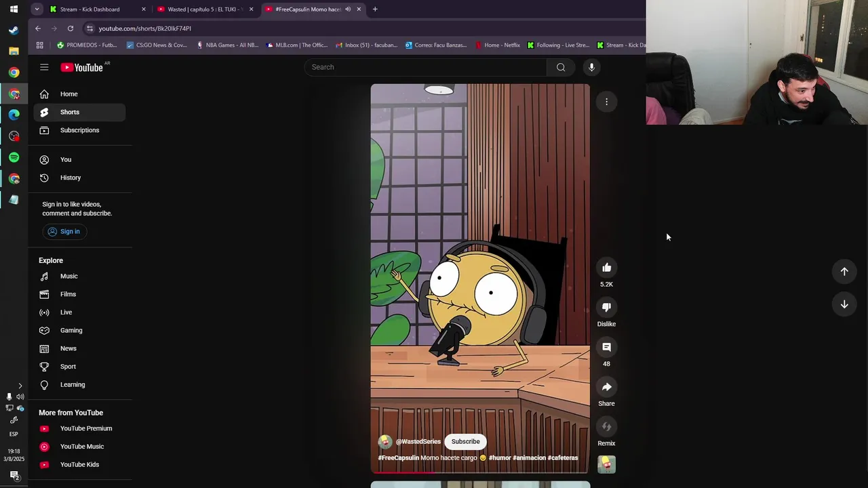
Task: View site information icon in address bar
Action: coord(90,28)
